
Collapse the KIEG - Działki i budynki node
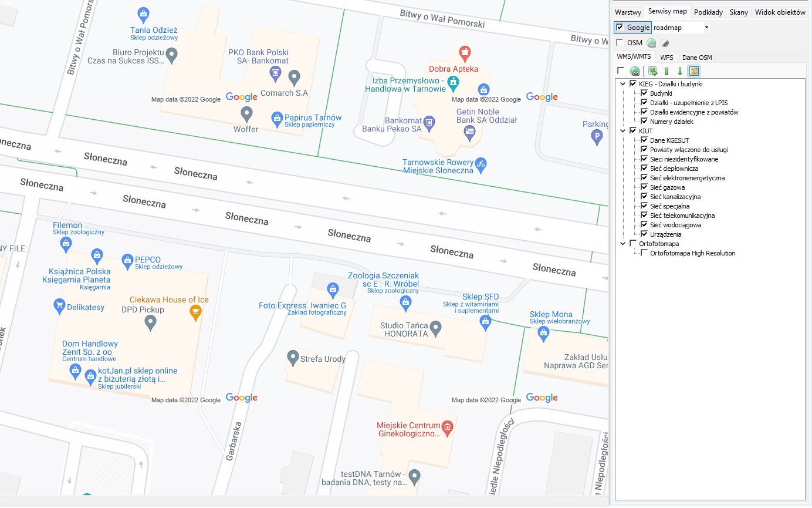tap(623, 84)
